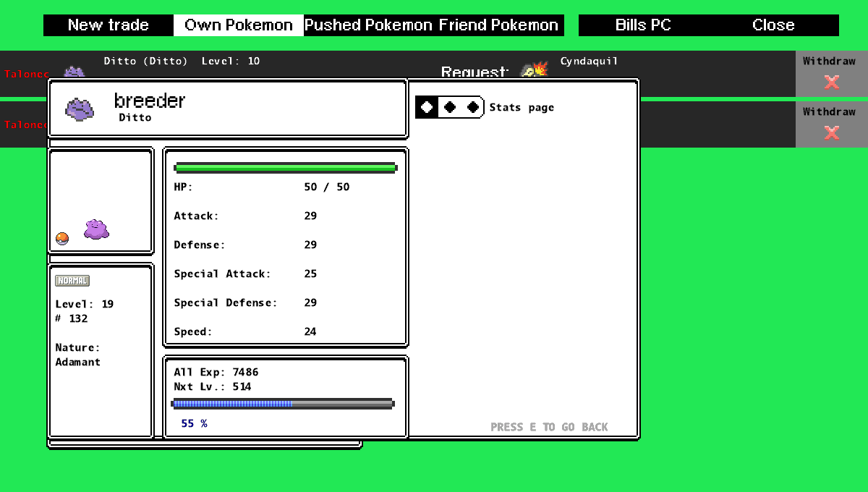Click PRESS E TO GO BACK text

pos(549,427)
